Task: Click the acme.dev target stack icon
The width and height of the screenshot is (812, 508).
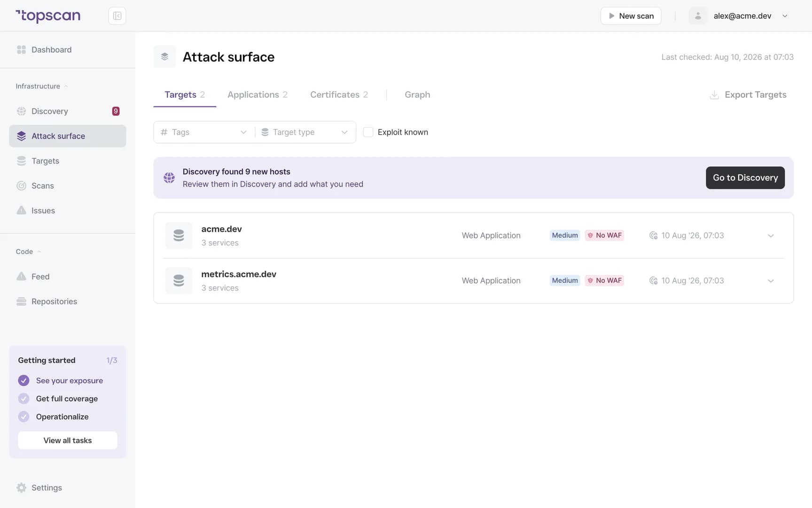Action: (x=179, y=235)
